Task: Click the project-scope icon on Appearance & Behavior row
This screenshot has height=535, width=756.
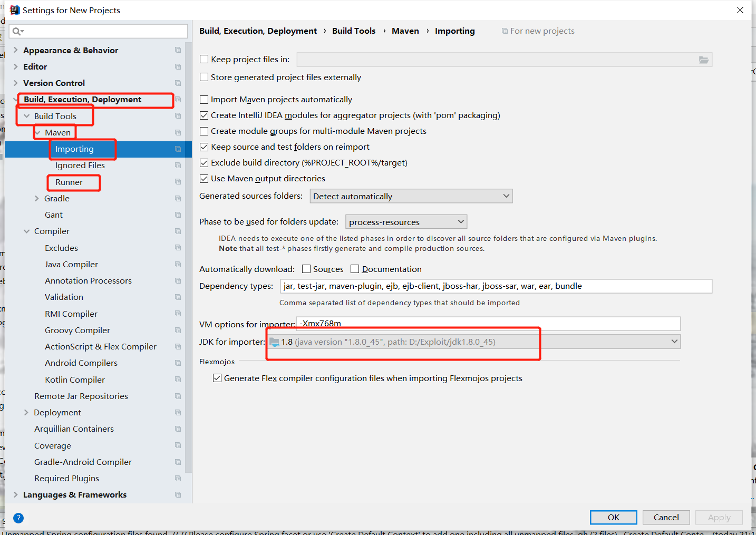Action: [x=178, y=50]
